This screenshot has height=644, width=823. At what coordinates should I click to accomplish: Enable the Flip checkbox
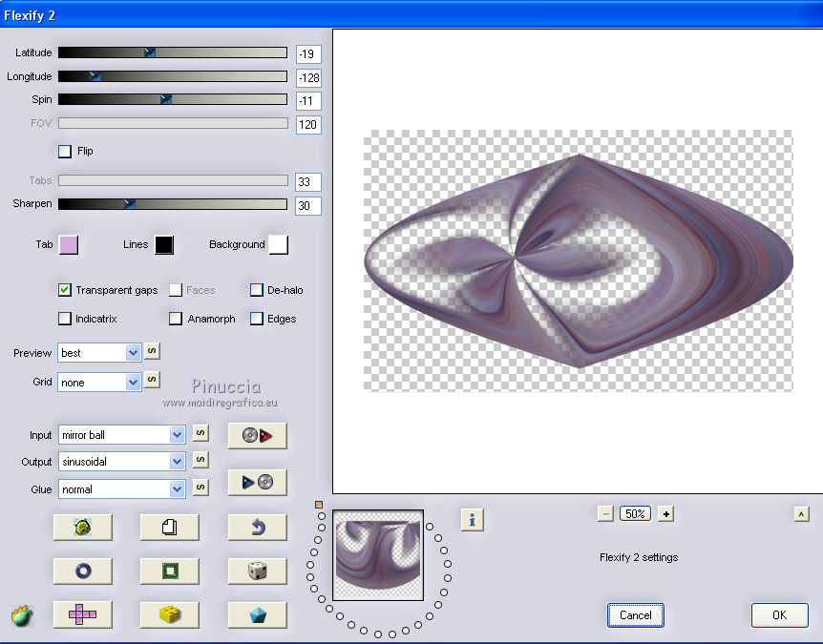click(x=65, y=151)
